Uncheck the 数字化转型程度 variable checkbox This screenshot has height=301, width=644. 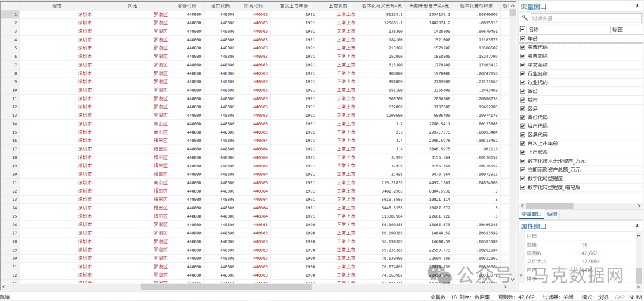point(523,179)
